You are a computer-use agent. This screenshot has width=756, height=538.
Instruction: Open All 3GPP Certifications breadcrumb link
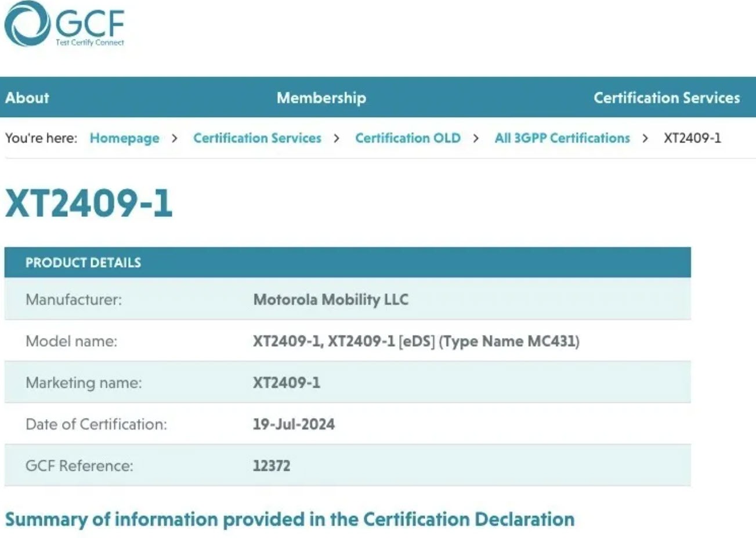(x=562, y=138)
